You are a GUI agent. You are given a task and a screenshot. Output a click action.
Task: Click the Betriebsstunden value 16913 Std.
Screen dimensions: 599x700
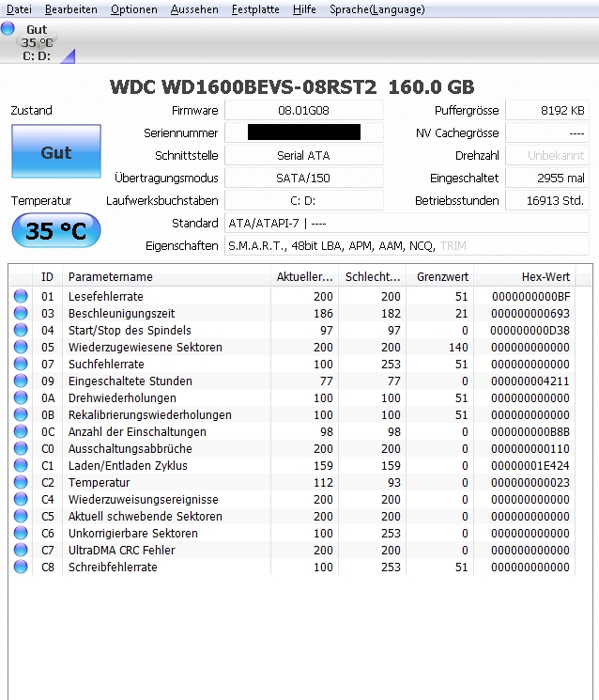tap(546, 200)
